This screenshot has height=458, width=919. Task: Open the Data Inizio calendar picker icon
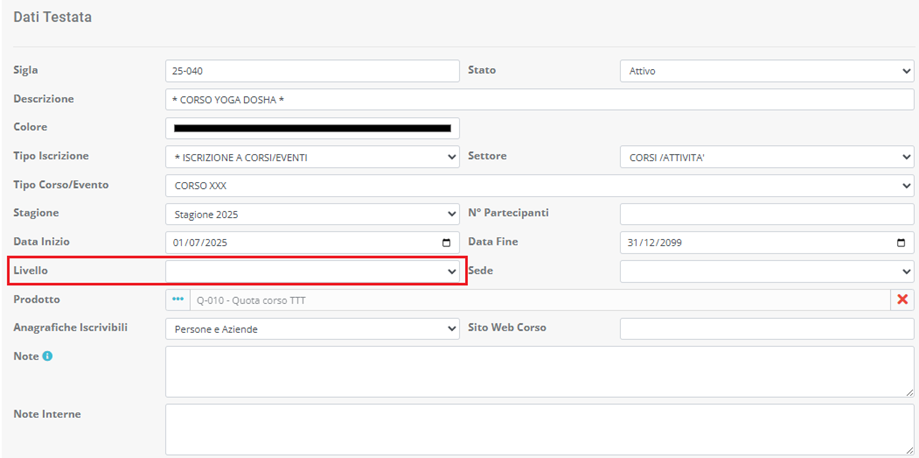click(x=446, y=243)
